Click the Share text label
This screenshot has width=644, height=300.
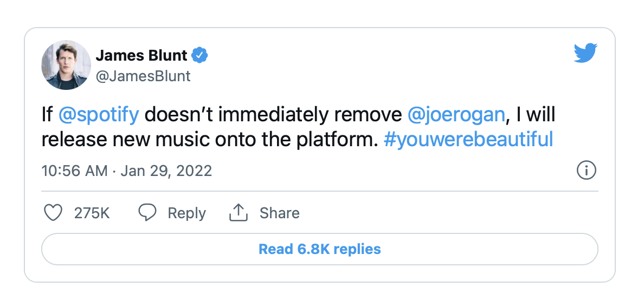coord(279,213)
